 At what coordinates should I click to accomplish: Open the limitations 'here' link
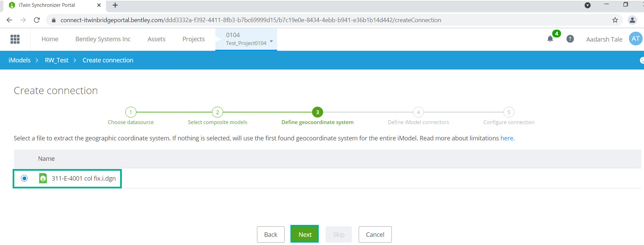[507, 138]
